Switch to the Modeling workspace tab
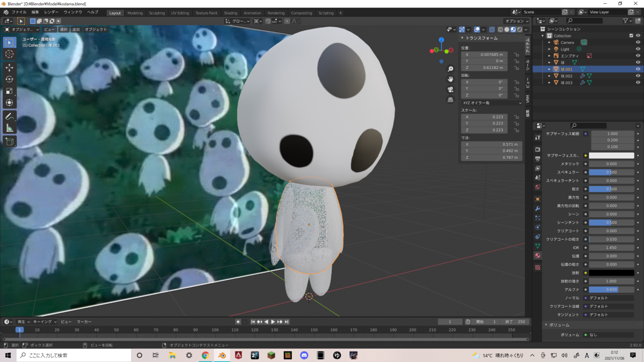This screenshot has height=362, width=644. click(x=135, y=13)
